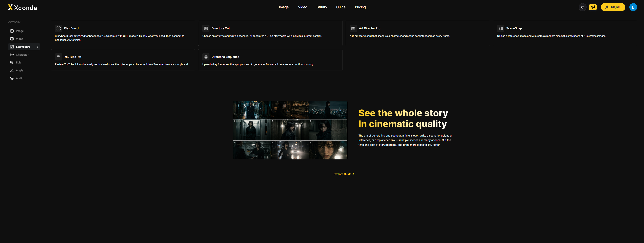Image resolution: width=644 pixels, height=243 pixels.
Task: Open the user avatar L menu
Action: click(x=633, y=7)
